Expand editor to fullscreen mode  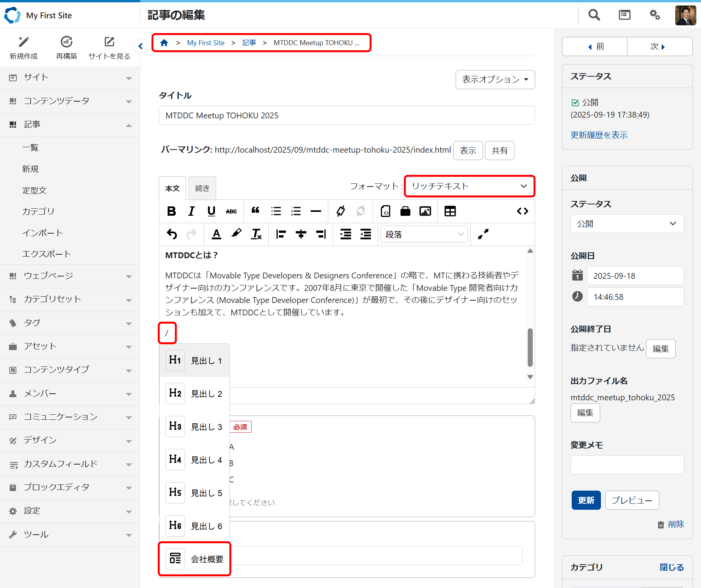click(x=483, y=234)
